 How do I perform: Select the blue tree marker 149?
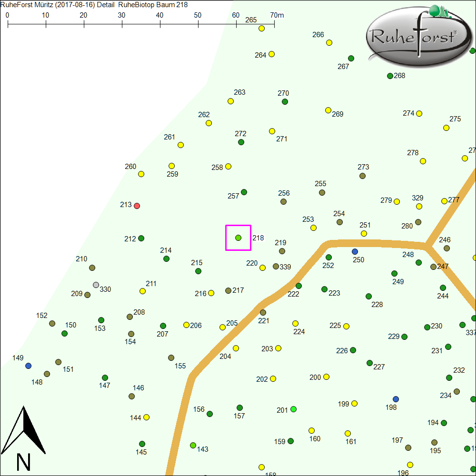[29, 366]
